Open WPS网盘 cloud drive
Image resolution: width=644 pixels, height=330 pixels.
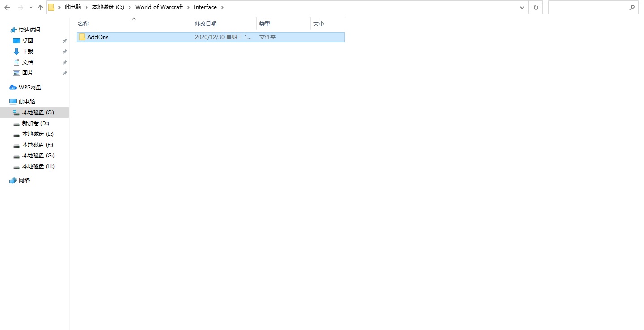point(30,87)
